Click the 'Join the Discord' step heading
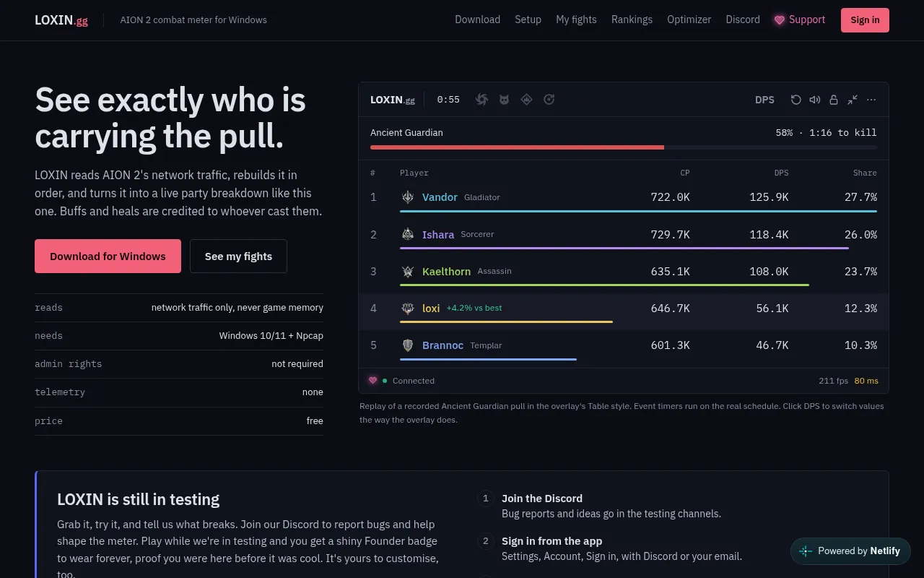Image resolution: width=924 pixels, height=578 pixels. (542, 499)
